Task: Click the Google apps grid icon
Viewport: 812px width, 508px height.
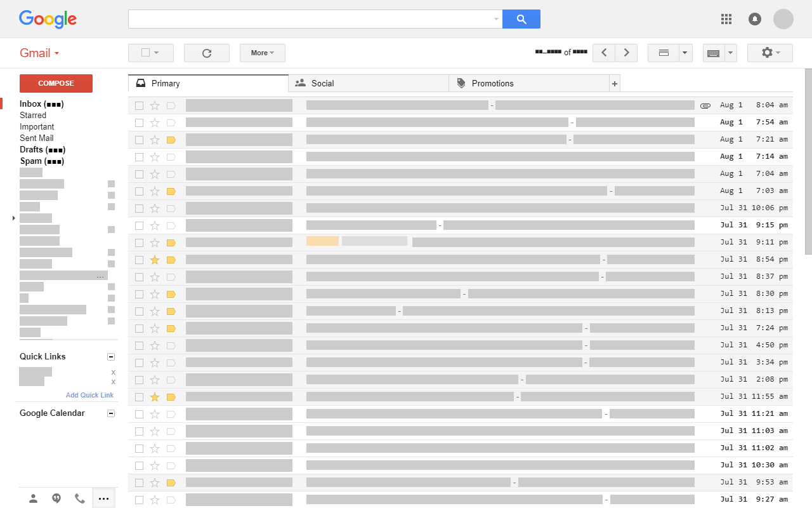Action: pyautogui.click(x=726, y=19)
